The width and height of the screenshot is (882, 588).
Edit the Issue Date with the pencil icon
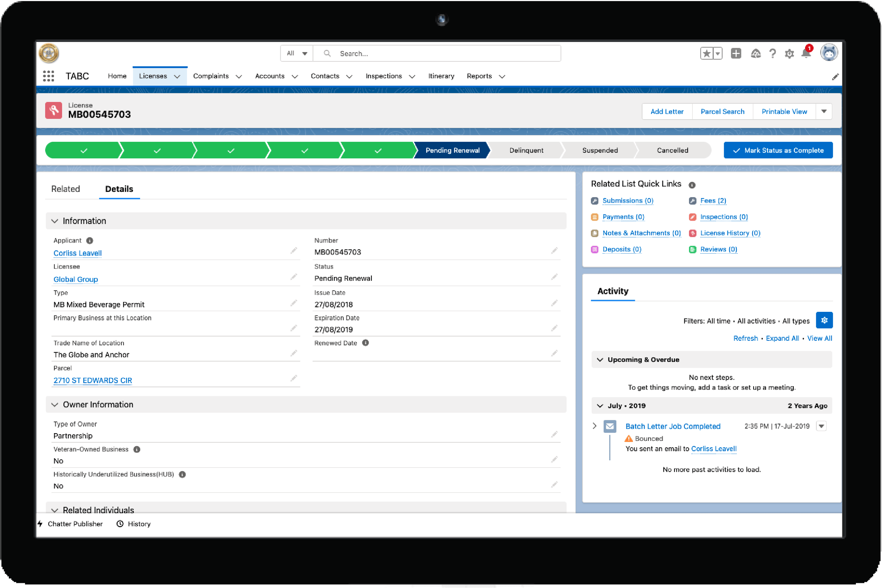coord(554,302)
